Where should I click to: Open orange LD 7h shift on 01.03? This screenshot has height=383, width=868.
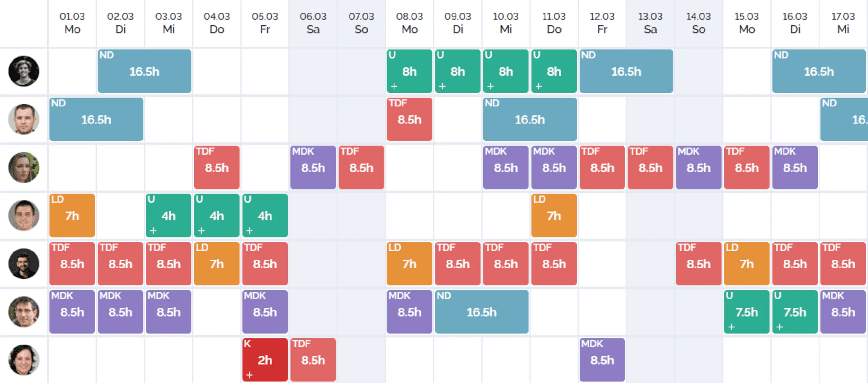pos(72,215)
